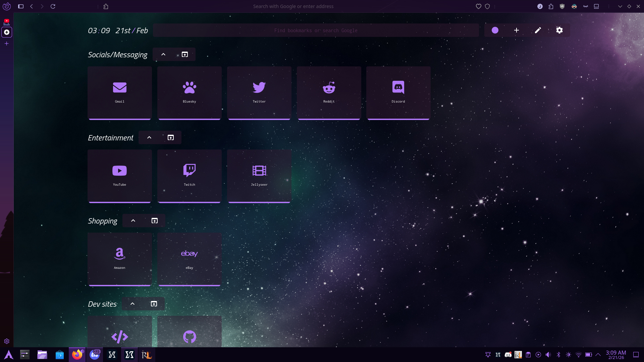644x362 pixels.
Task: Click the purple circle color swatch
Action: coord(495,30)
